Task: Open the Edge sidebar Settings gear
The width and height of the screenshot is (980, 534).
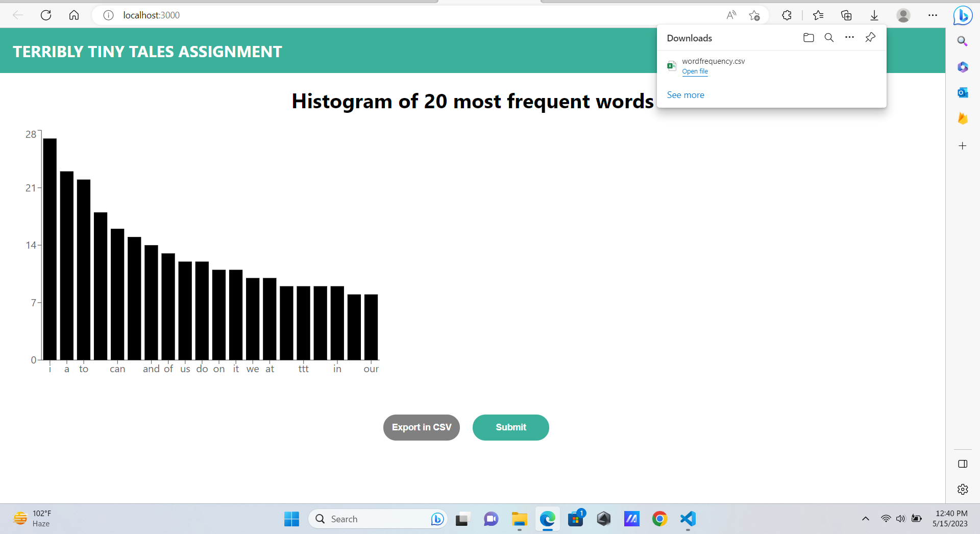Action: 963,489
